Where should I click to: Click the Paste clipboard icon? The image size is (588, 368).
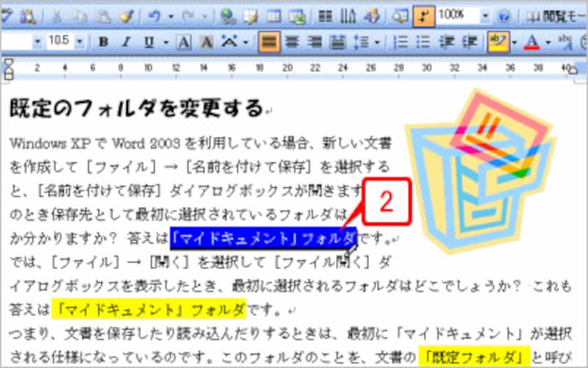tap(102, 16)
